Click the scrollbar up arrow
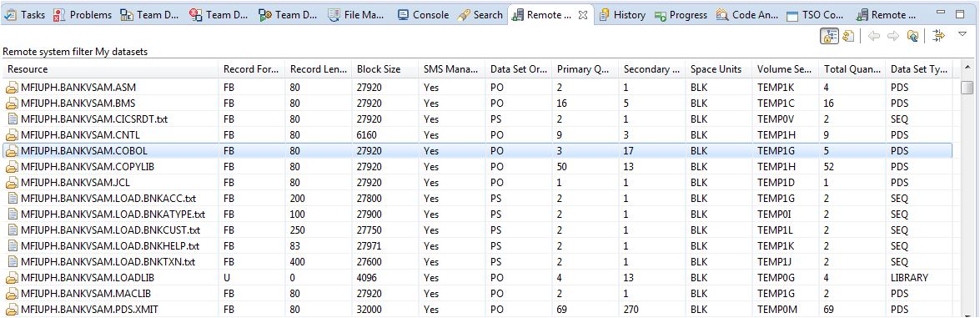Screen dimensions: 980x318 967,68
